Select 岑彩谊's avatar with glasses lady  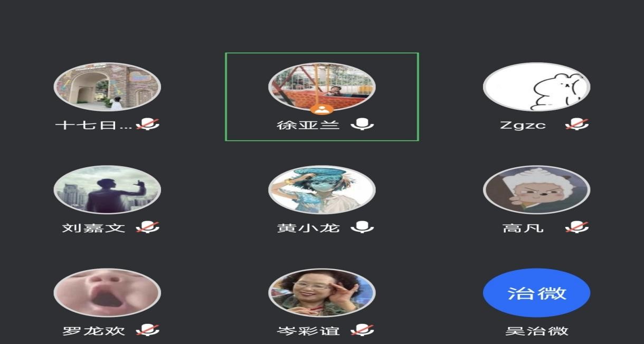[322, 293]
